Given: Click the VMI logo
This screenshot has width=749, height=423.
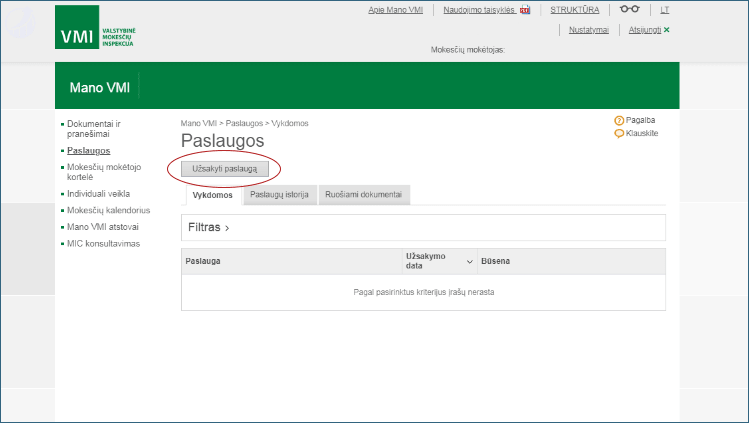Looking at the screenshot, I should [x=96, y=27].
